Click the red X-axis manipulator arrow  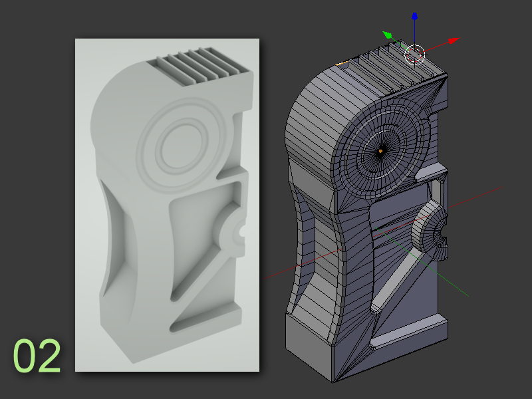click(x=454, y=41)
